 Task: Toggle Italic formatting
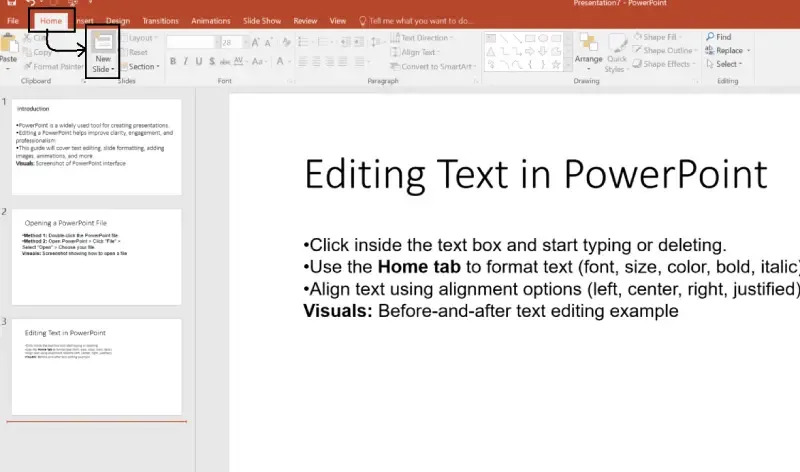coord(186,62)
